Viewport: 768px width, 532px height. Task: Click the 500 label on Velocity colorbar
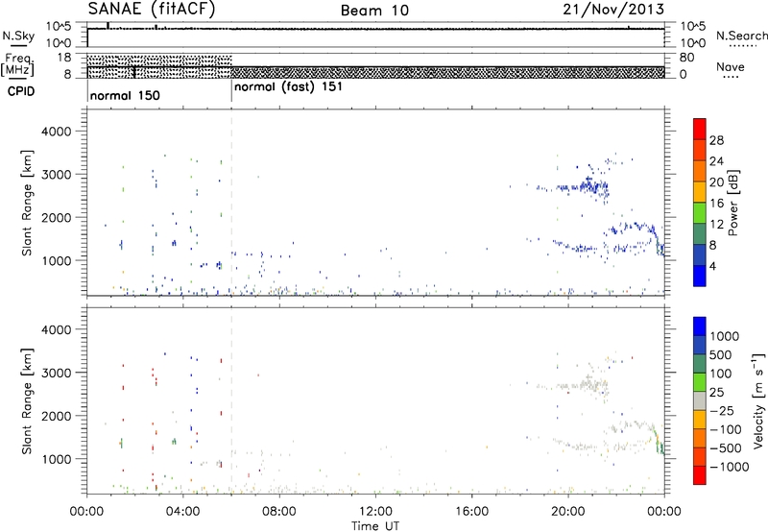(x=721, y=355)
